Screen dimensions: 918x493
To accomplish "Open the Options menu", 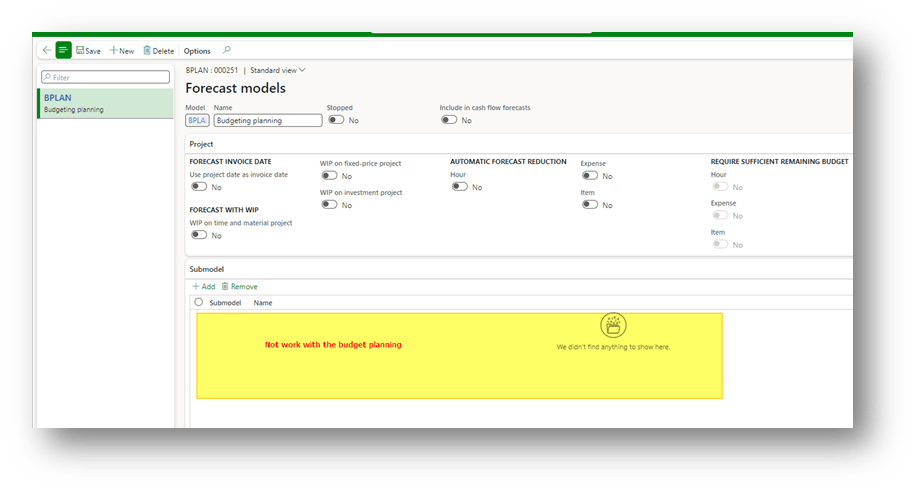I will click(x=197, y=51).
